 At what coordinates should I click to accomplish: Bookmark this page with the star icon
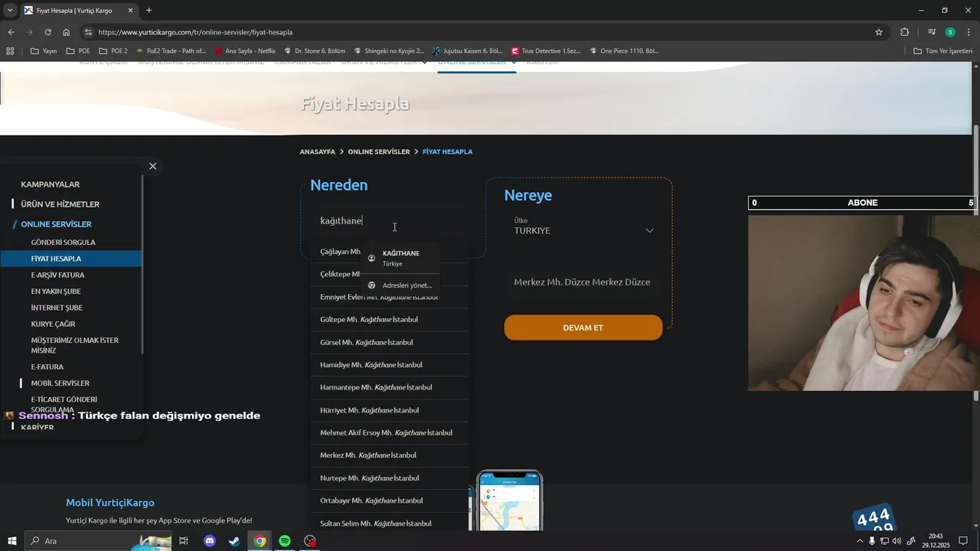tap(879, 32)
